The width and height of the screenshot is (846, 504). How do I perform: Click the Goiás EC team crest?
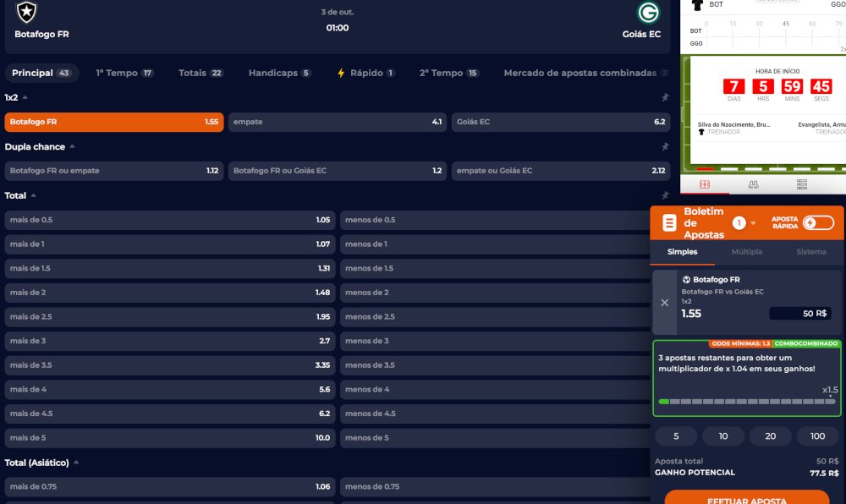coord(649,13)
